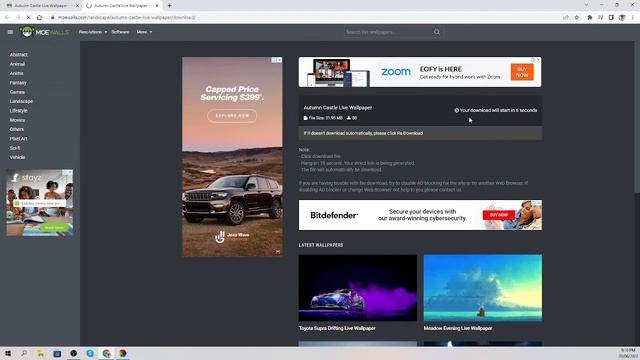The image size is (640, 360).
Task: Open the Chrome extensions puzzle icon
Action: (590, 18)
